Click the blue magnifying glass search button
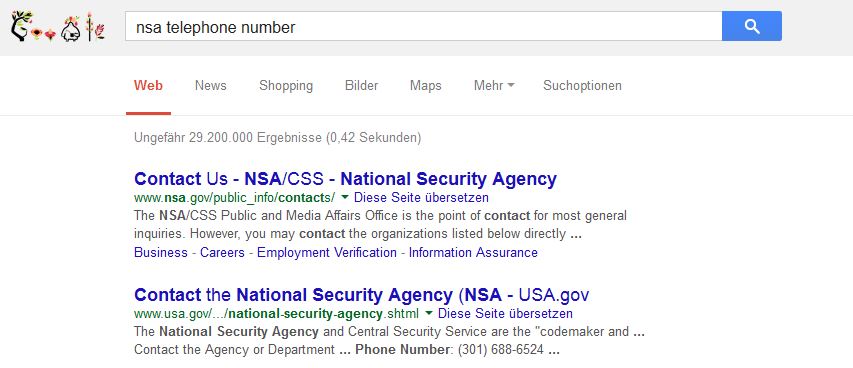 pyautogui.click(x=752, y=26)
